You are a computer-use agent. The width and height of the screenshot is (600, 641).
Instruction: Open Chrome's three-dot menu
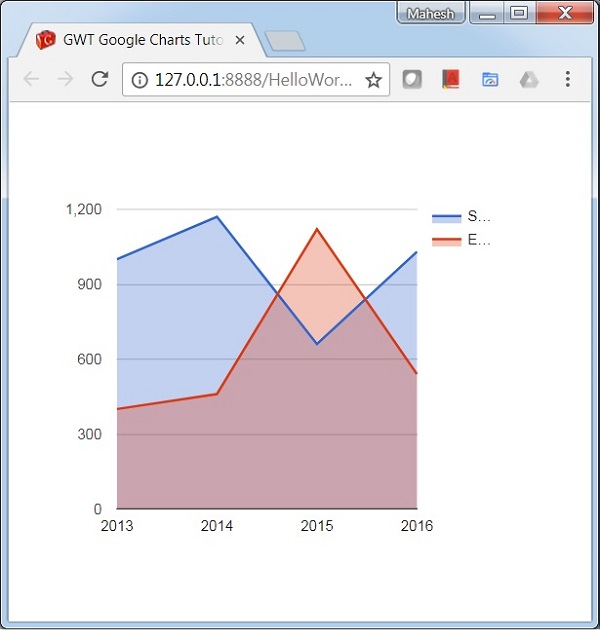568,80
